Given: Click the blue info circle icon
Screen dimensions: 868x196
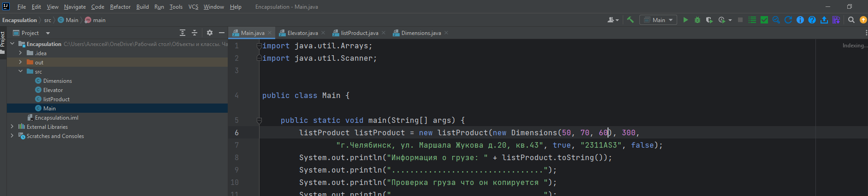Looking at the screenshot, I should (800, 20).
